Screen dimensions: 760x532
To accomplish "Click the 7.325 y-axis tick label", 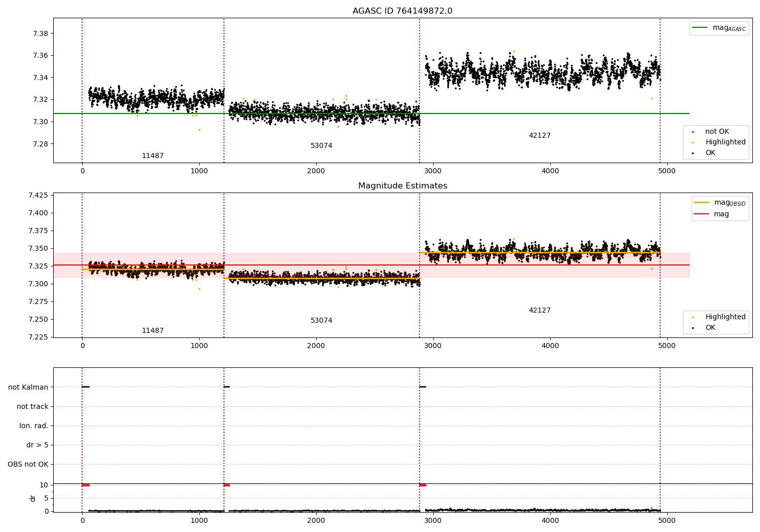I will click(38, 267).
